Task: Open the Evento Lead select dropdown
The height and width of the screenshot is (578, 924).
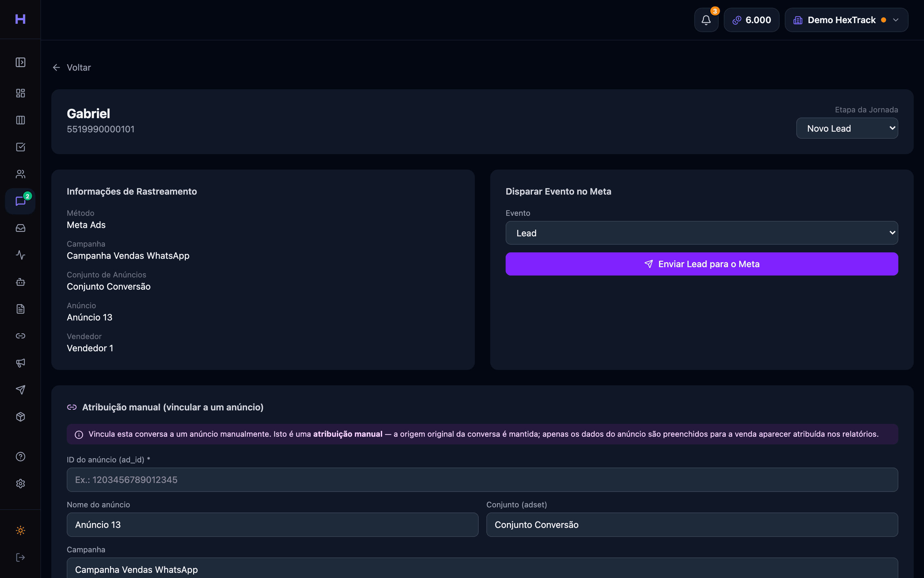Action: (x=701, y=233)
